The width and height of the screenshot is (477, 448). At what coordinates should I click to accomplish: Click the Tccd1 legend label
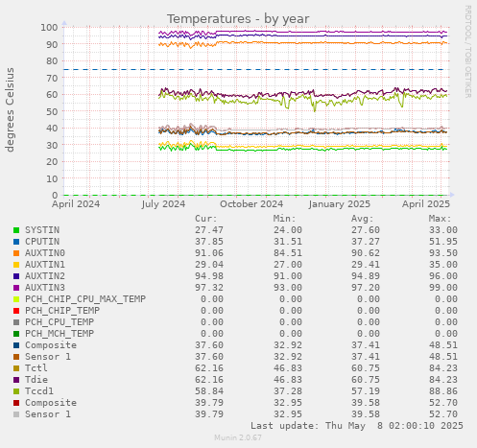pos(39,391)
